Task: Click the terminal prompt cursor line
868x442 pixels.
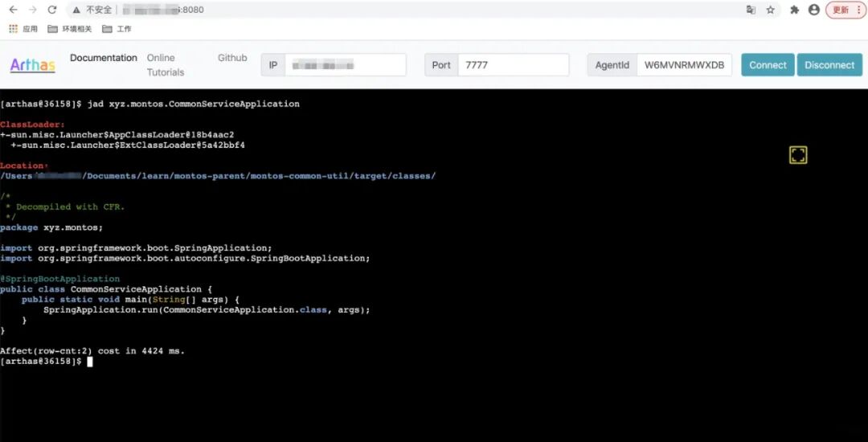Action: click(47, 361)
